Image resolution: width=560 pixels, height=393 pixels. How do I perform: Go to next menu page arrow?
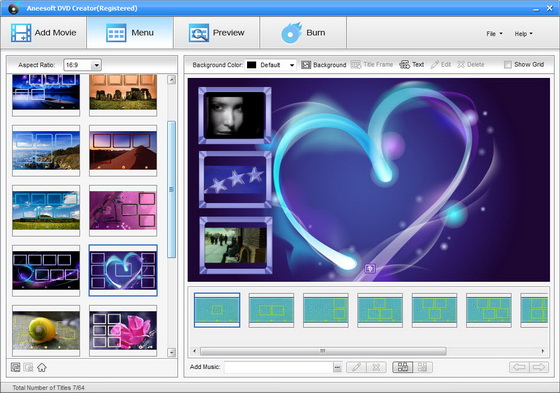click(539, 367)
